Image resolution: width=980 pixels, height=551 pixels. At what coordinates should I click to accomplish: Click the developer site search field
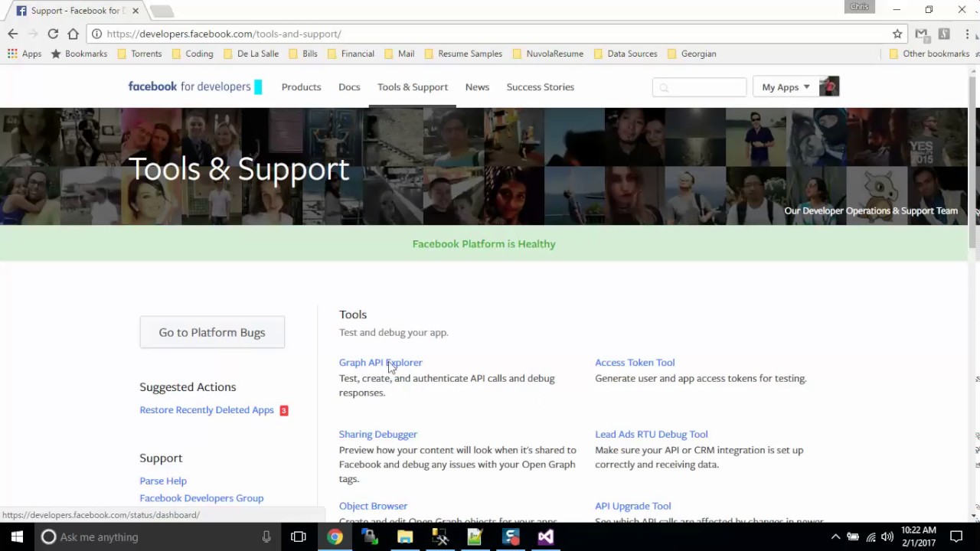[699, 87]
